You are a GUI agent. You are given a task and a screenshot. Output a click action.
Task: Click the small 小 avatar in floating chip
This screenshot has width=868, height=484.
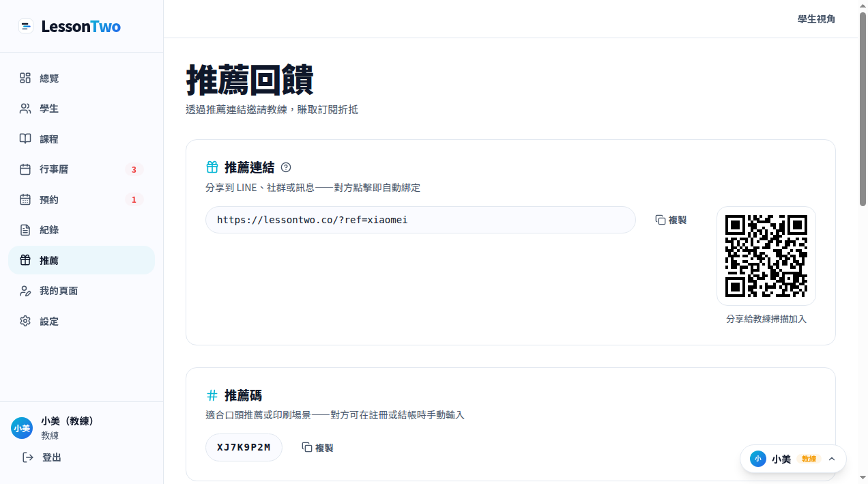pyautogui.click(x=758, y=459)
